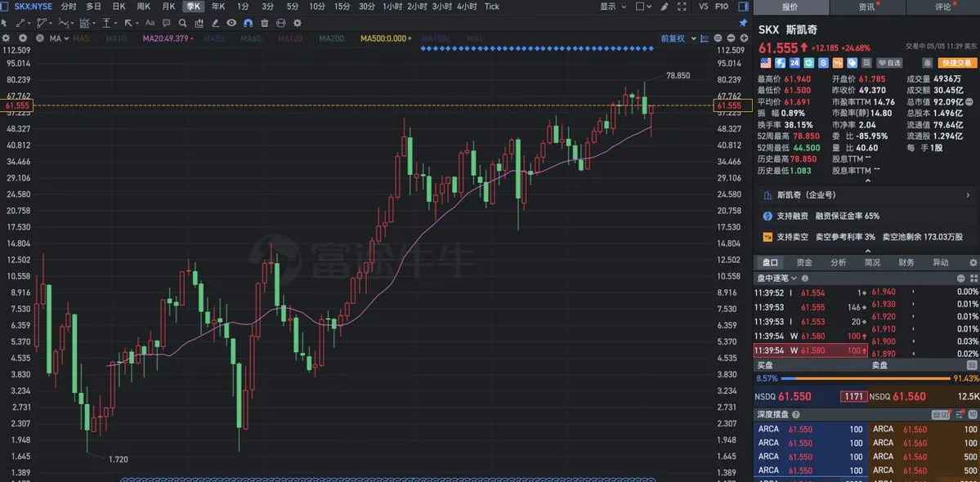Click the US flag market icon
The width and height of the screenshot is (980, 482).
[766, 63]
